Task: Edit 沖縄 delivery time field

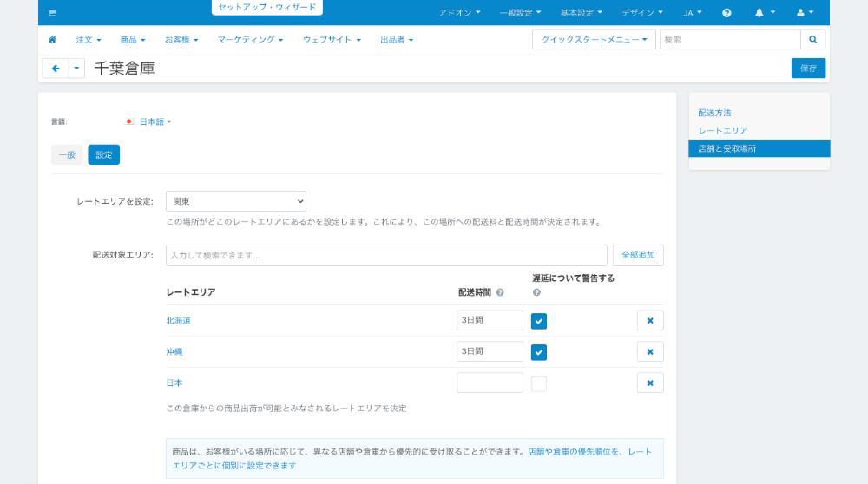Action: point(490,351)
